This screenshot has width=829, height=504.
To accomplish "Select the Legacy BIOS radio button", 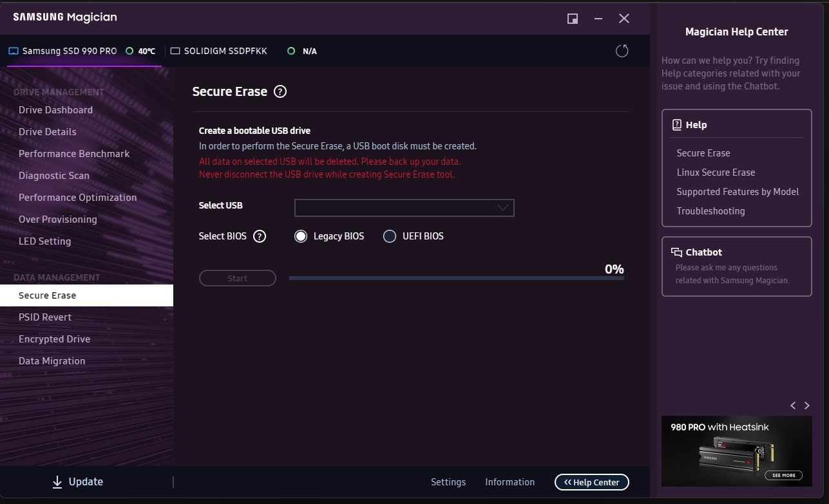I will point(301,236).
